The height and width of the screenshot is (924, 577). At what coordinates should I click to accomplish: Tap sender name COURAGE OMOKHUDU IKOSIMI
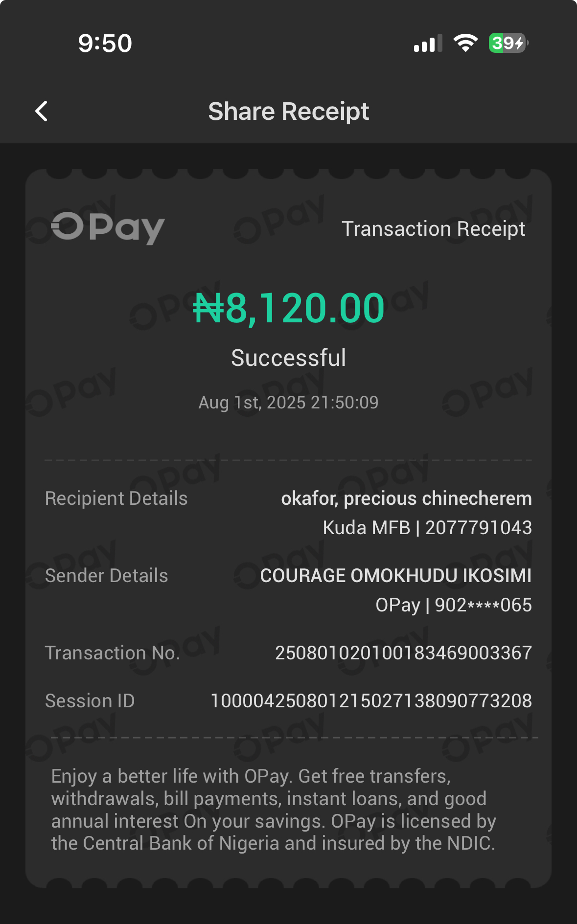(395, 576)
